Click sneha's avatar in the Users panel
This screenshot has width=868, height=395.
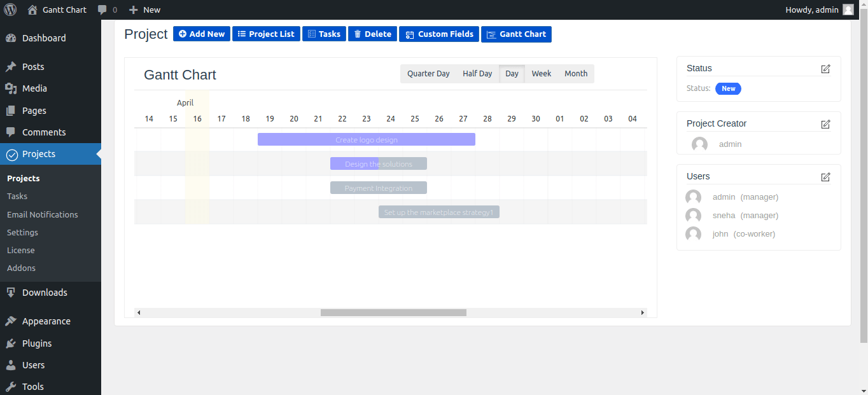point(693,215)
